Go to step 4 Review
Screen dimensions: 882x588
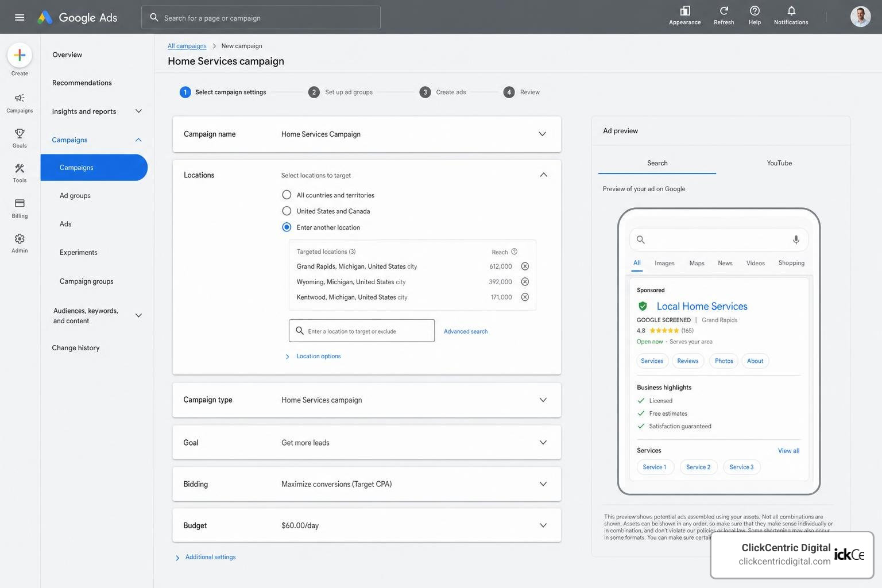pos(522,92)
